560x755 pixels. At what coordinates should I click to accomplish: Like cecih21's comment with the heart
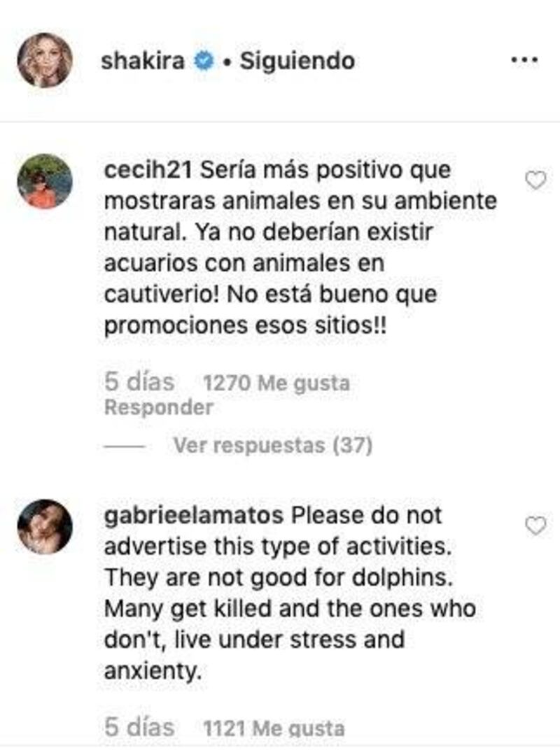[x=535, y=180]
